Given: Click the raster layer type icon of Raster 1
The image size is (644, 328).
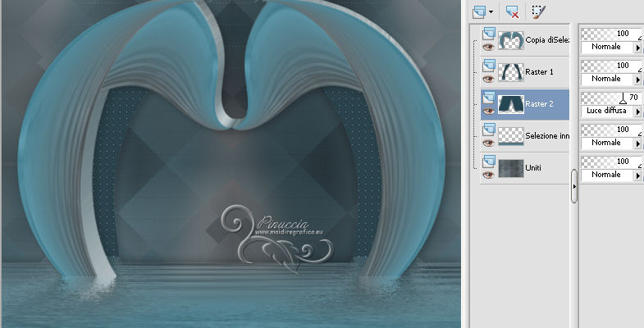Looking at the screenshot, I should (488, 66).
